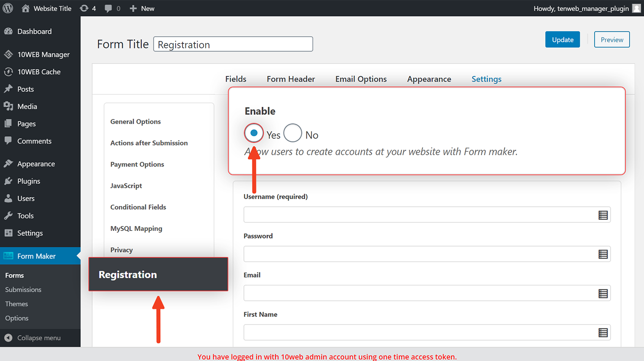Open the updates icon showing 4

click(x=84, y=8)
